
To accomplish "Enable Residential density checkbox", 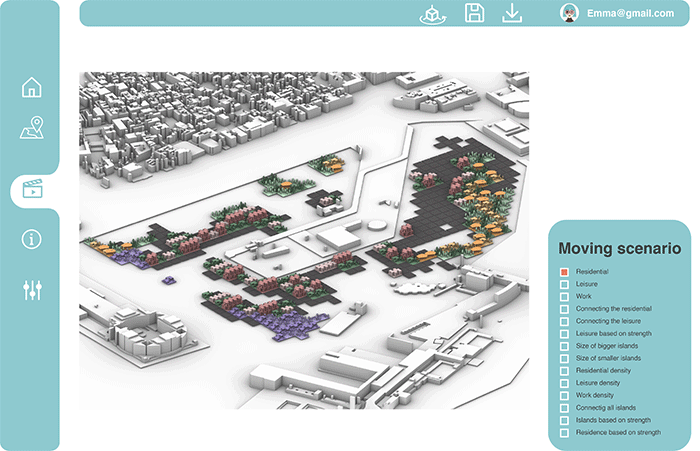I will tap(564, 371).
